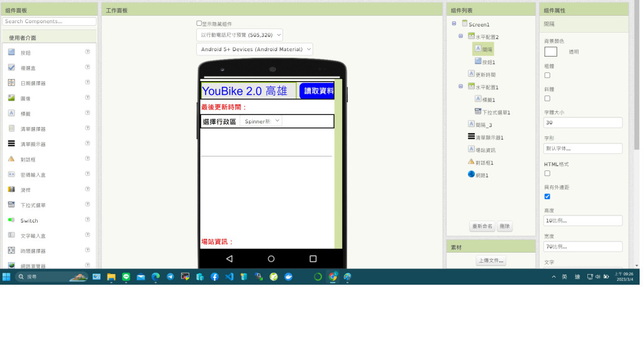Open File Explorer from taskbar
Viewport: 644px width, 362px height.
point(111,277)
